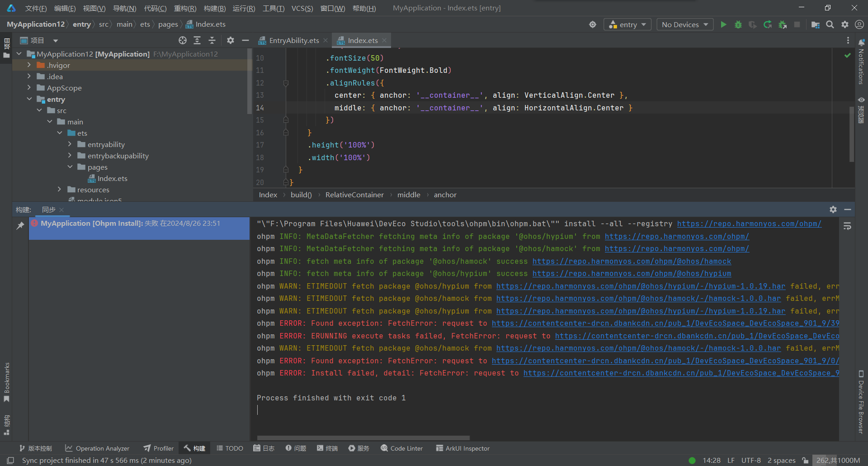868x466 pixels.
Task: Expand the entryability folder
Action: (70, 144)
